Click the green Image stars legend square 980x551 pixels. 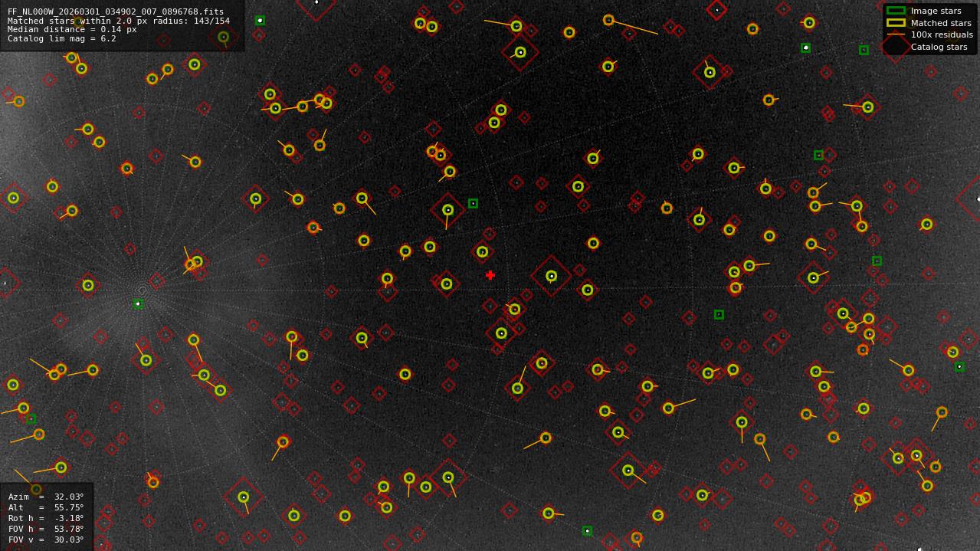[896, 11]
